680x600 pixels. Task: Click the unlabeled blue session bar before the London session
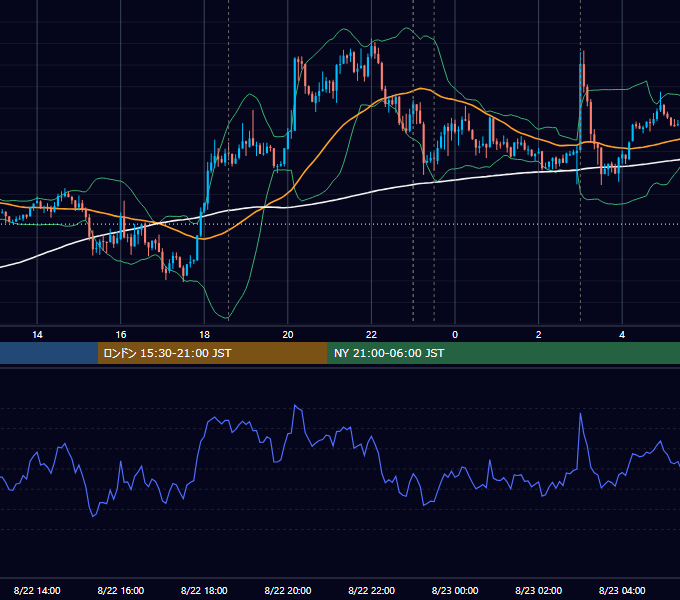point(49,353)
